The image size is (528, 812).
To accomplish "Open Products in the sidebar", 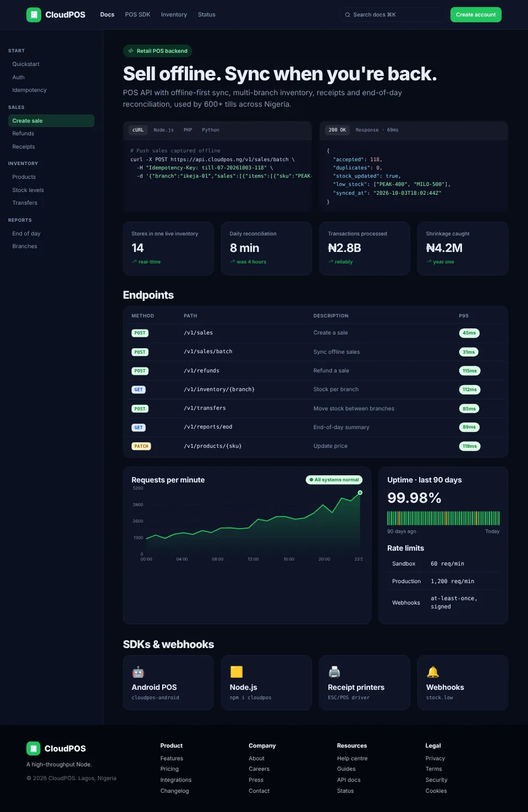I will pyautogui.click(x=51, y=177).
